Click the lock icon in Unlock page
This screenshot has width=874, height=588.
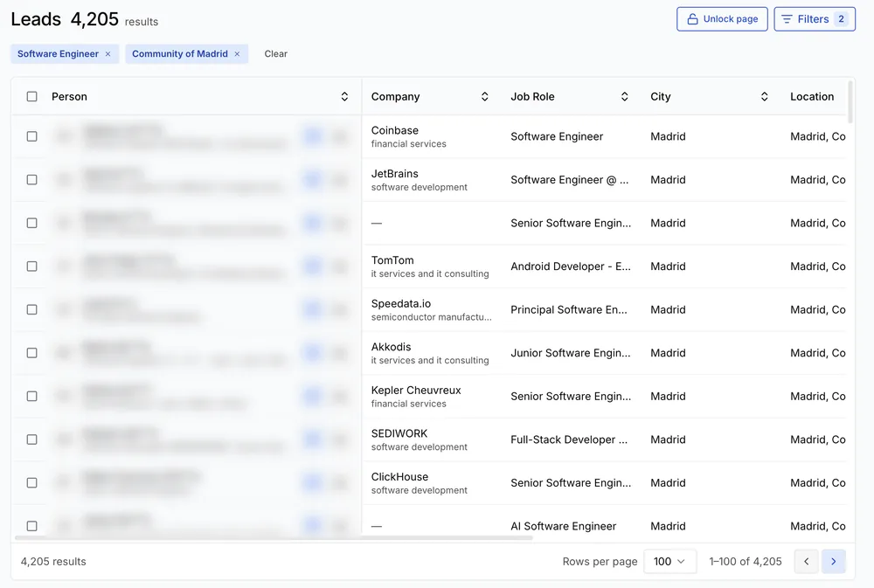692,19
